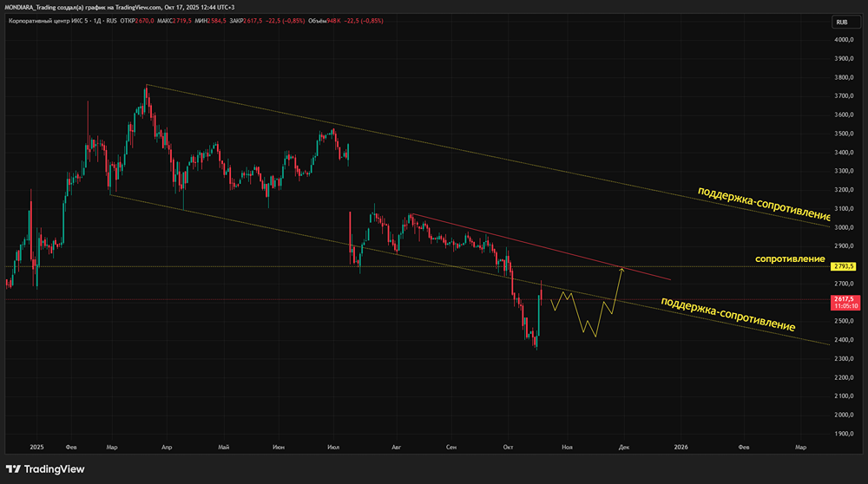Screen dimensions: 868x484
Task: Click the Сен month label on time axis
Action: click(x=451, y=447)
